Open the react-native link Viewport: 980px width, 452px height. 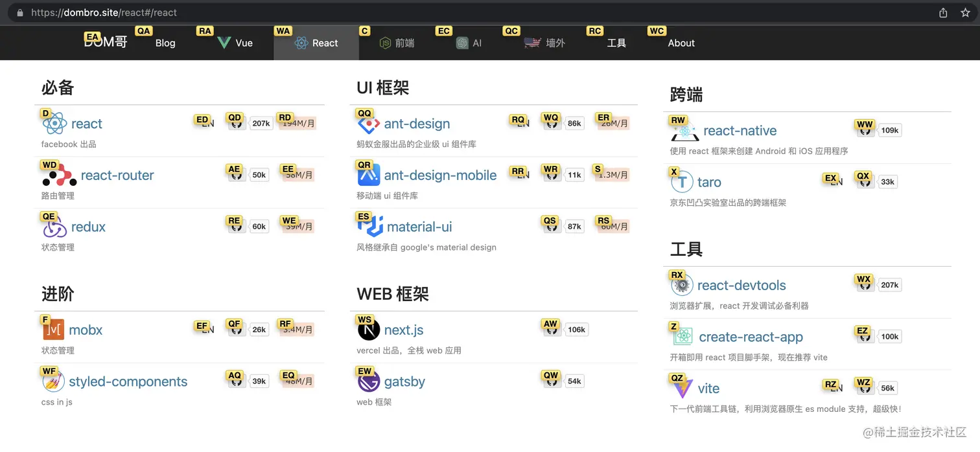pyautogui.click(x=740, y=131)
